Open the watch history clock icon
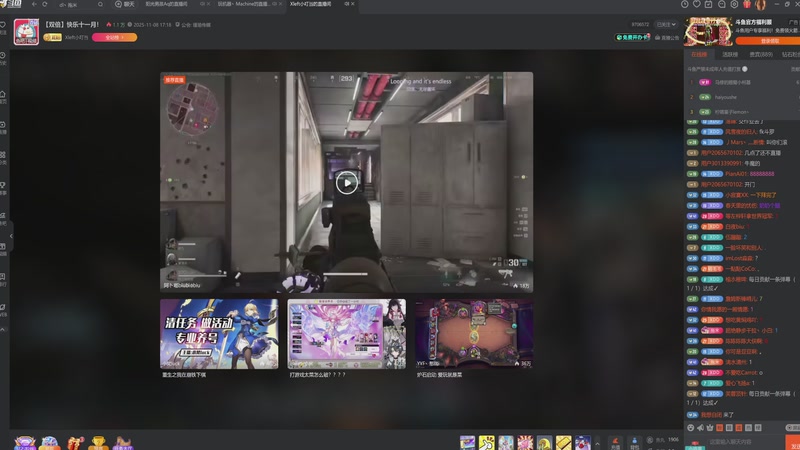 685,4
